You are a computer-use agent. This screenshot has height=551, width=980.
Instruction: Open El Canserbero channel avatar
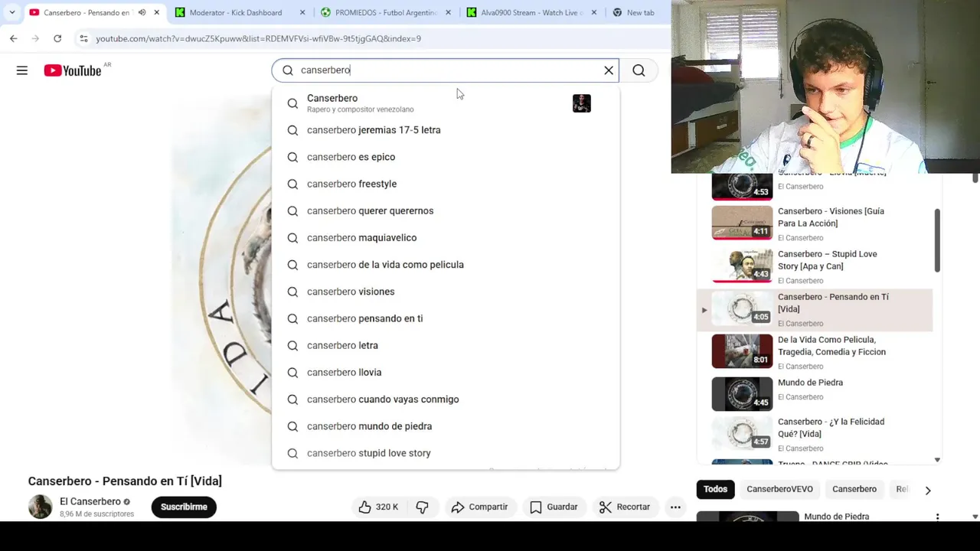click(x=41, y=507)
